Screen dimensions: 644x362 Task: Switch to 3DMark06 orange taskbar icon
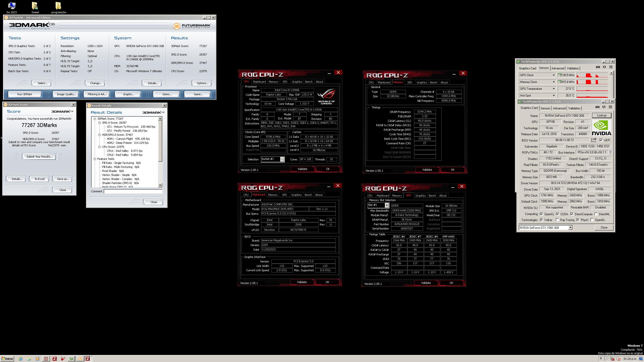[80, 359]
